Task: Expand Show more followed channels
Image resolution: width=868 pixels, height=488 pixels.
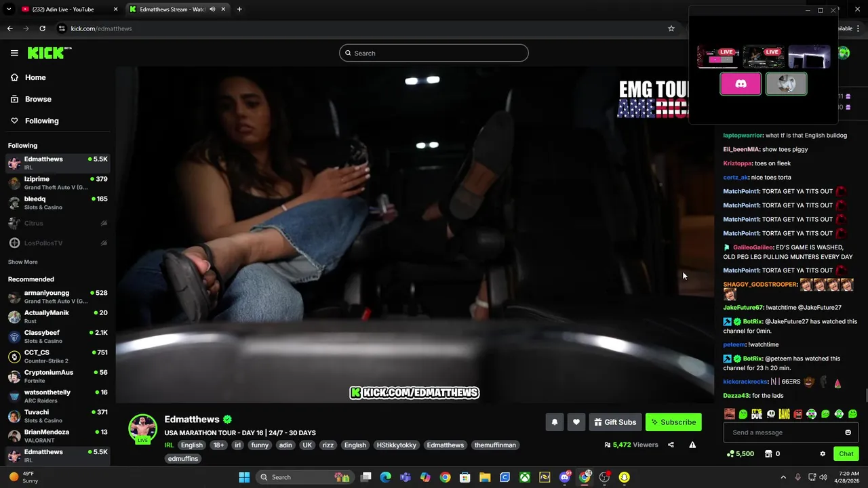Action: click(23, 262)
